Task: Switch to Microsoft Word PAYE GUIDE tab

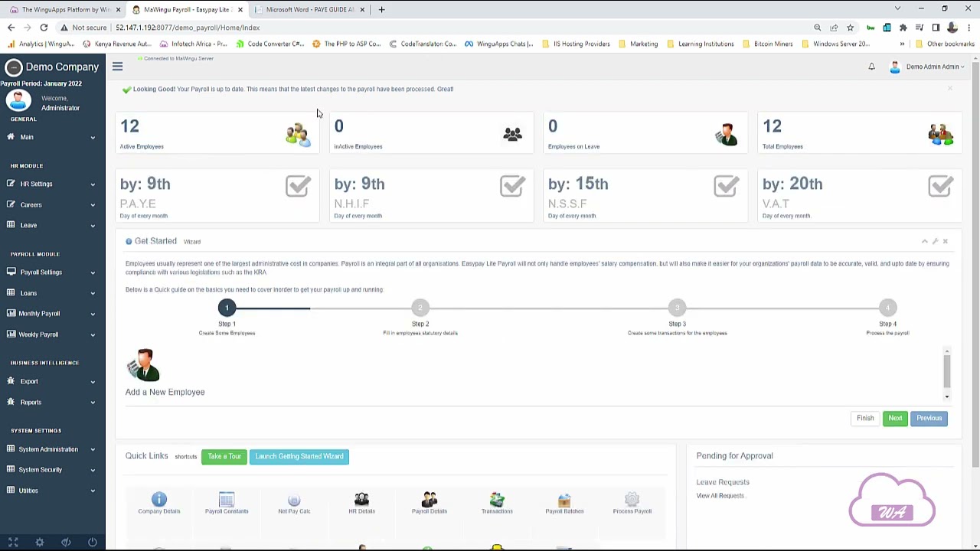Action: 309,9
